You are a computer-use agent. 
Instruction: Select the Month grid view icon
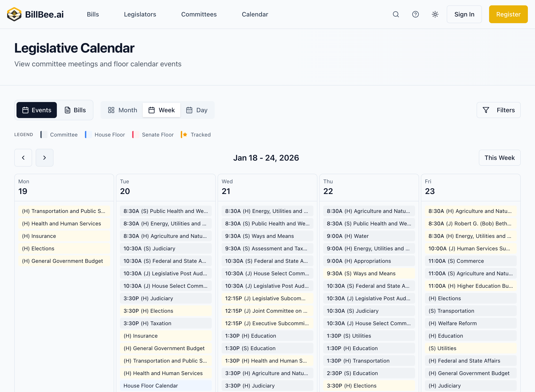(x=111, y=110)
